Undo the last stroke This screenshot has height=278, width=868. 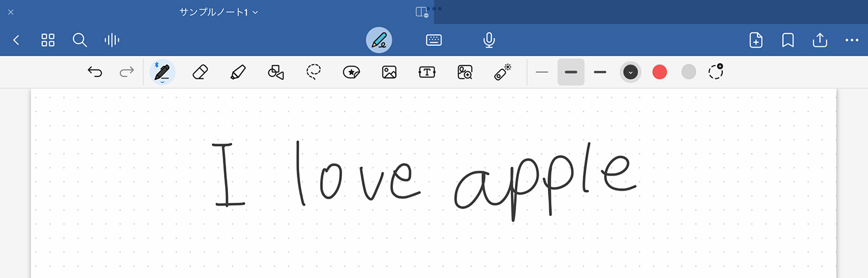click(95, 72)
